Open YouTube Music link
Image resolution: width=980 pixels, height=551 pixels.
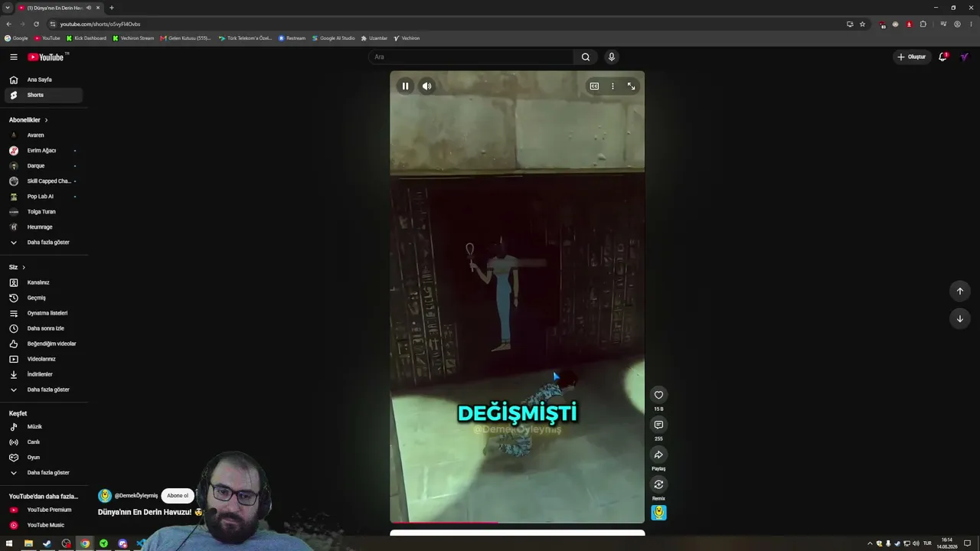point(44,525)
